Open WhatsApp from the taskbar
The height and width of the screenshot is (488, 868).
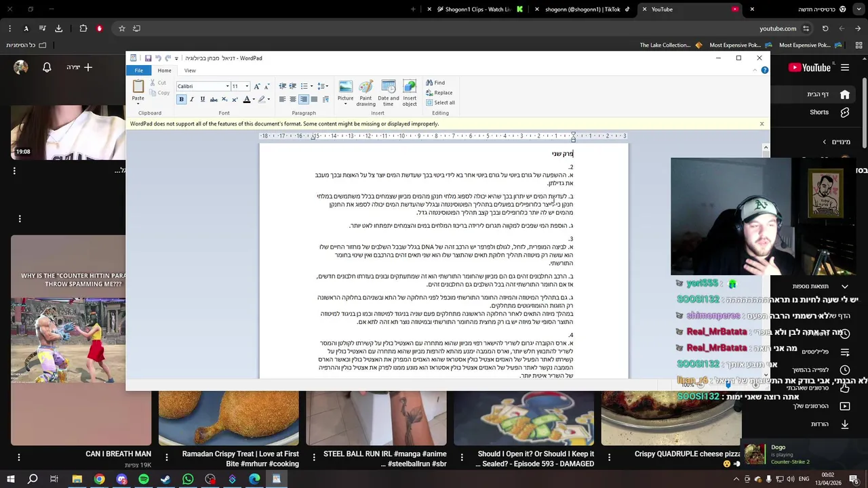188,479
